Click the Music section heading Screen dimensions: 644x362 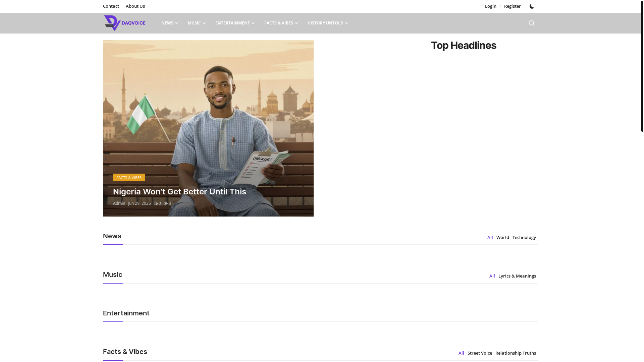pyautogui.click(x=112, y=275)
